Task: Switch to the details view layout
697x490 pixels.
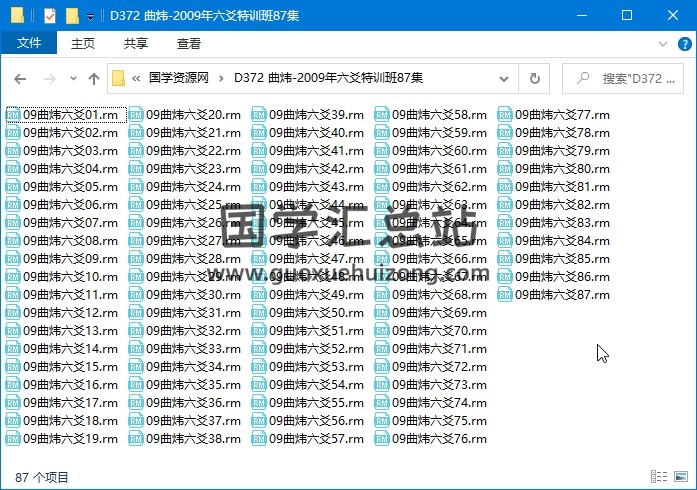Action: (658, 477)
